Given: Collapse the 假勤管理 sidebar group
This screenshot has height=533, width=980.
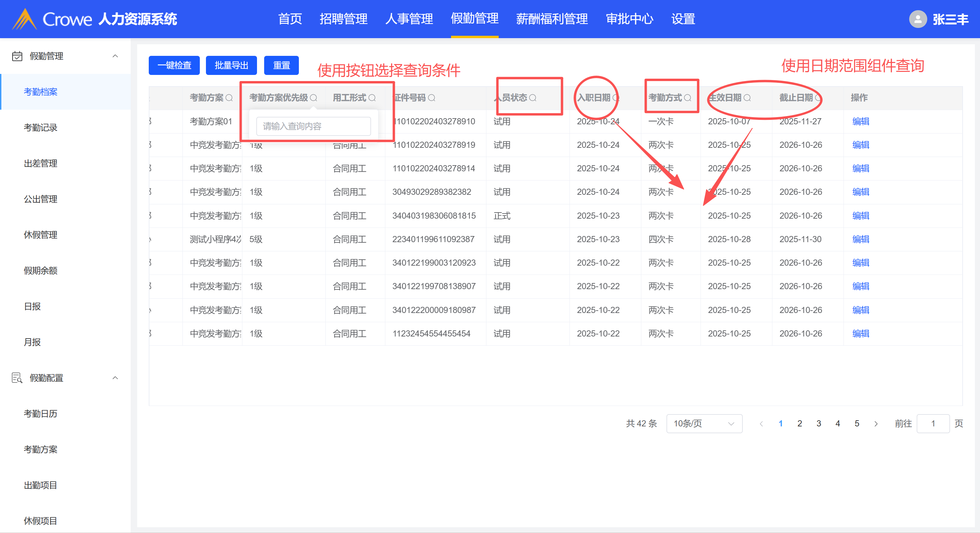Looking at the screenshot, I should click(115, 56).
